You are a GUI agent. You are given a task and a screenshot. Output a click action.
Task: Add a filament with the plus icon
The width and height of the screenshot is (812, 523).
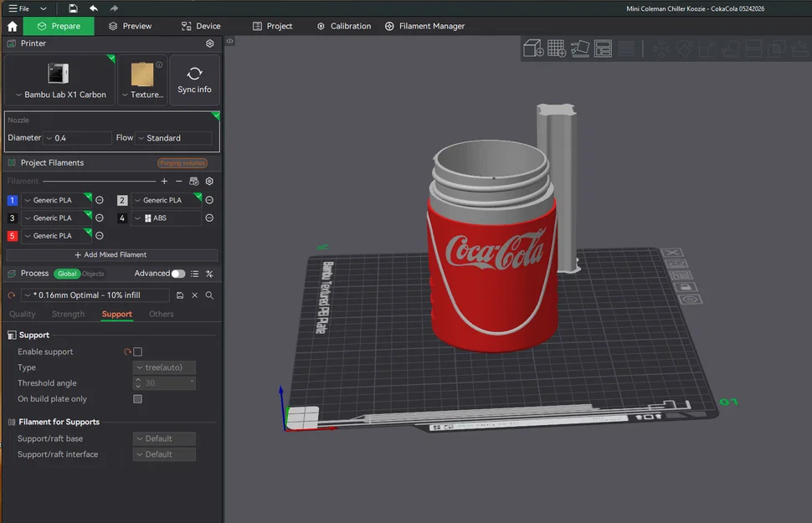click(164, 182)
